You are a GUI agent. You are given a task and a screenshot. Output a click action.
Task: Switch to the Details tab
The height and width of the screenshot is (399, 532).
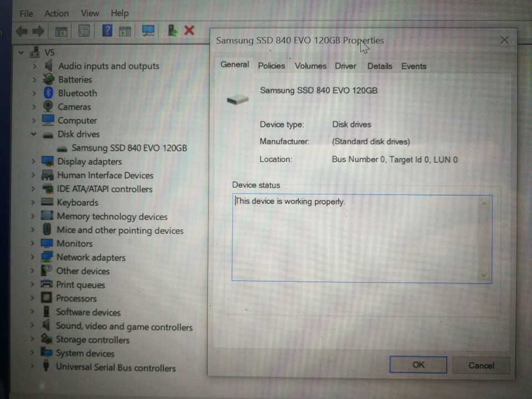coord(380,66)
